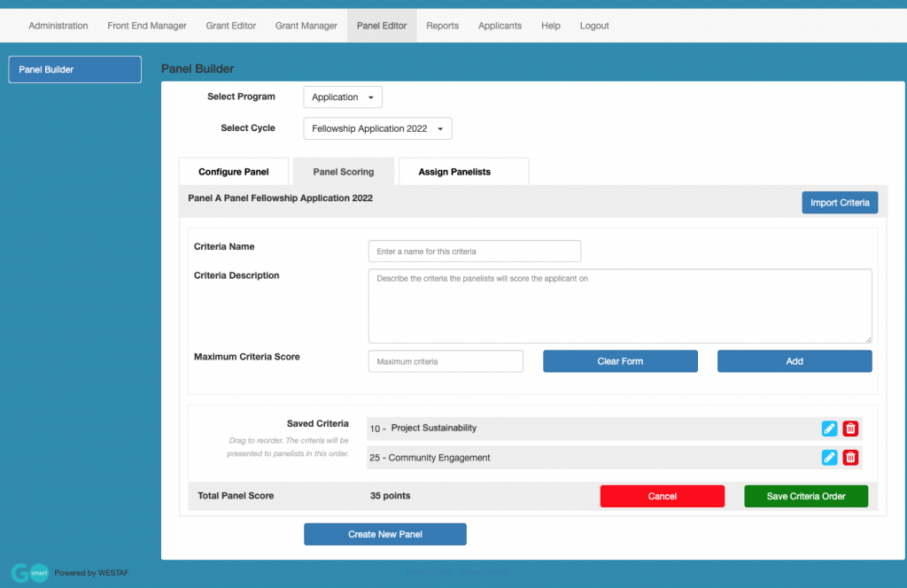Save the criteria order
Viewport: 907px width, 588px height.
tap(805, 496)
